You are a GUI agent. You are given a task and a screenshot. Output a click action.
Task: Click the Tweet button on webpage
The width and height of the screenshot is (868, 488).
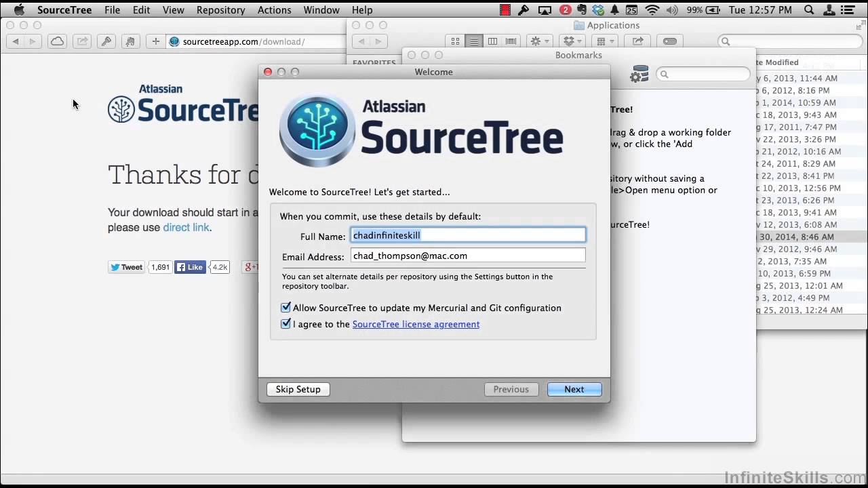click(x=126, y=267)
